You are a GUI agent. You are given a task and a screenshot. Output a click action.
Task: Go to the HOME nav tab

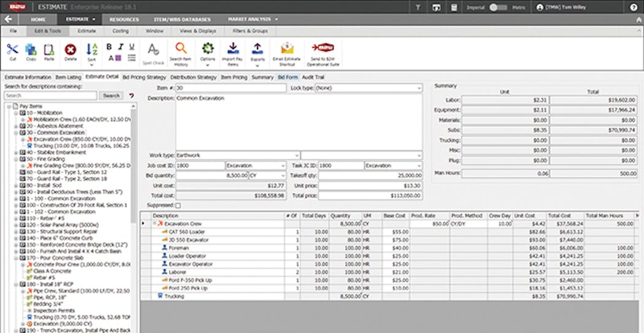pyautogui.click(x=38, y=19)
